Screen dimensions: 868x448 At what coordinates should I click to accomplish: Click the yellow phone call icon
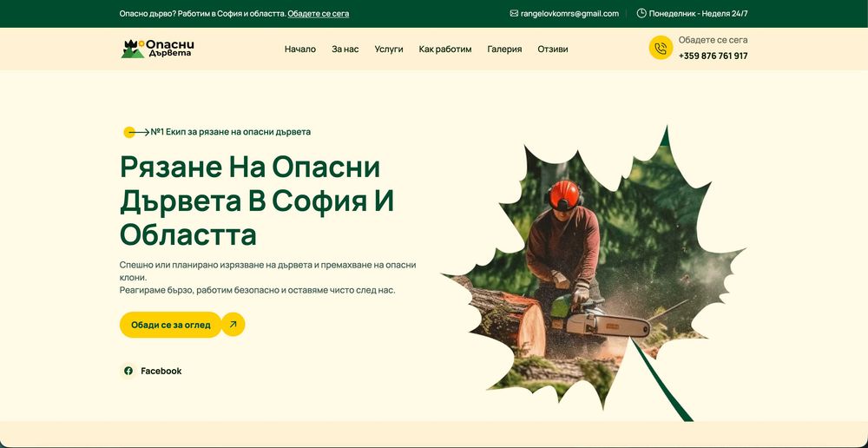point(661,48)
